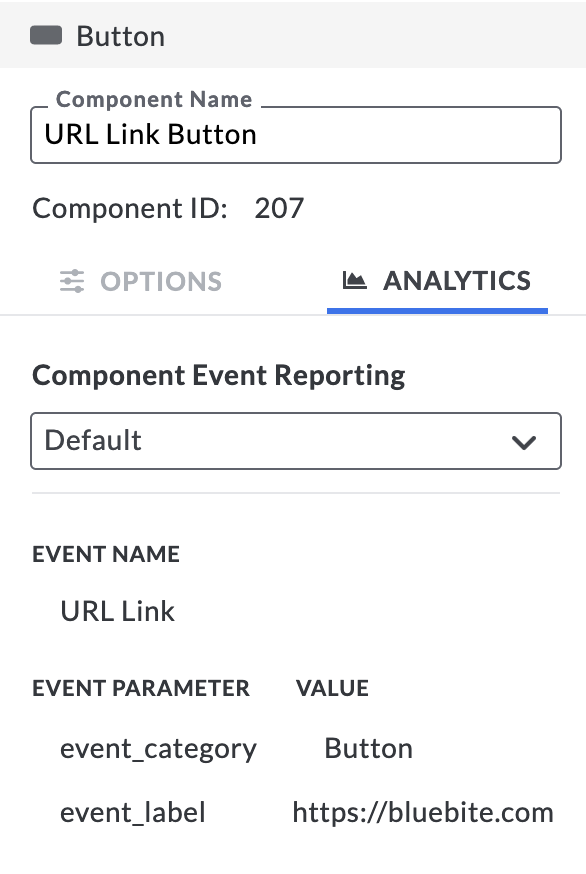This screenshot has width=586, height=874.
Task: Click the VALUE column header
Action: coord(332,688)
